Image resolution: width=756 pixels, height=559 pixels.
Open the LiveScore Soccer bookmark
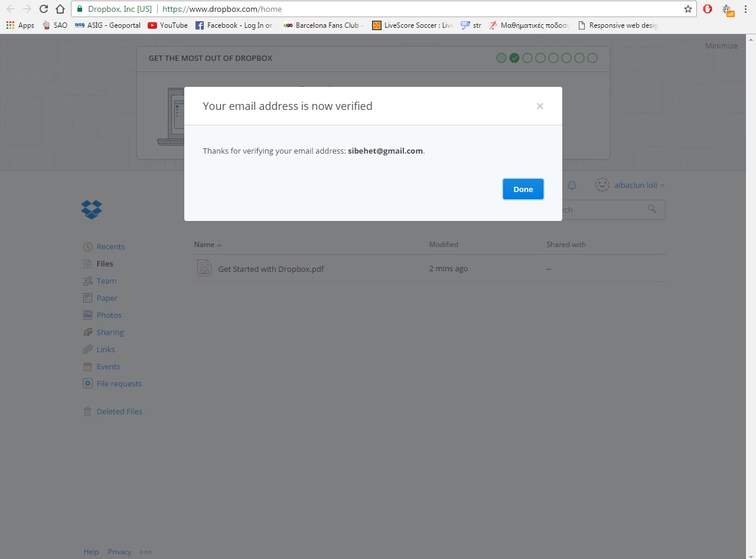[x=412, y=25]
